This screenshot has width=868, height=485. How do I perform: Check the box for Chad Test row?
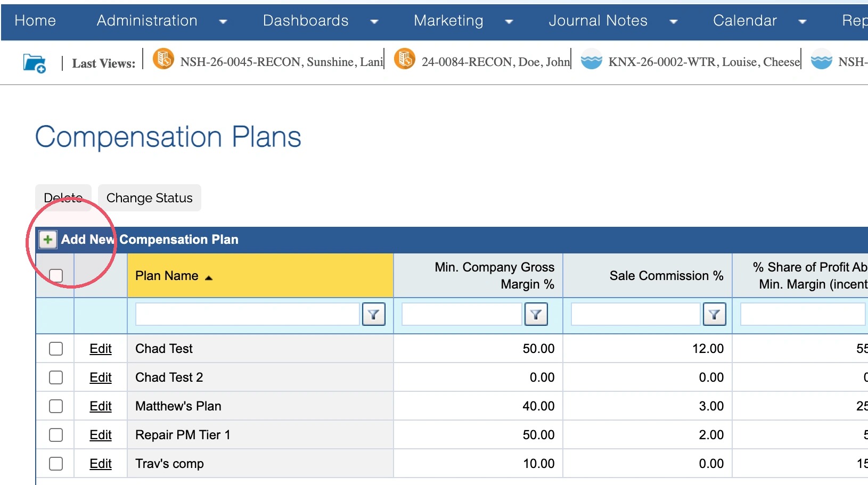pyautogui.click(x=56, y=349)
